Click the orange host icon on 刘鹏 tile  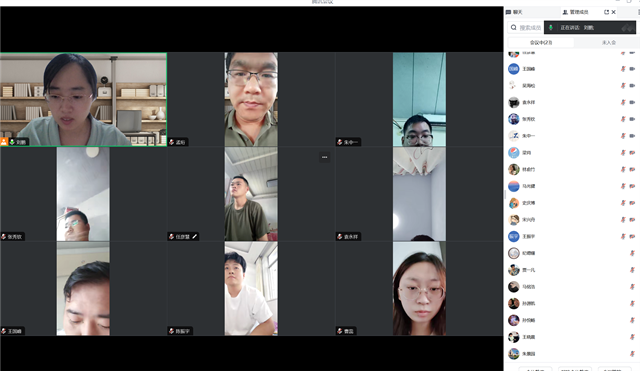pyautogui.click(x=4, y=142)
